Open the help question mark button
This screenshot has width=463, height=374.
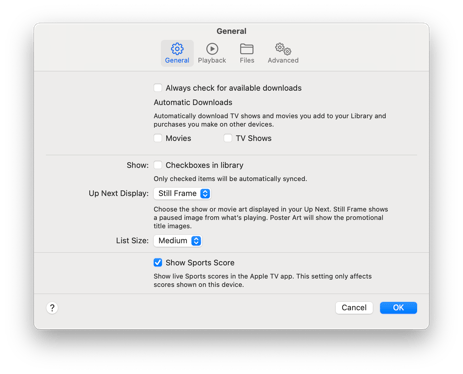(x=52, y=308)
